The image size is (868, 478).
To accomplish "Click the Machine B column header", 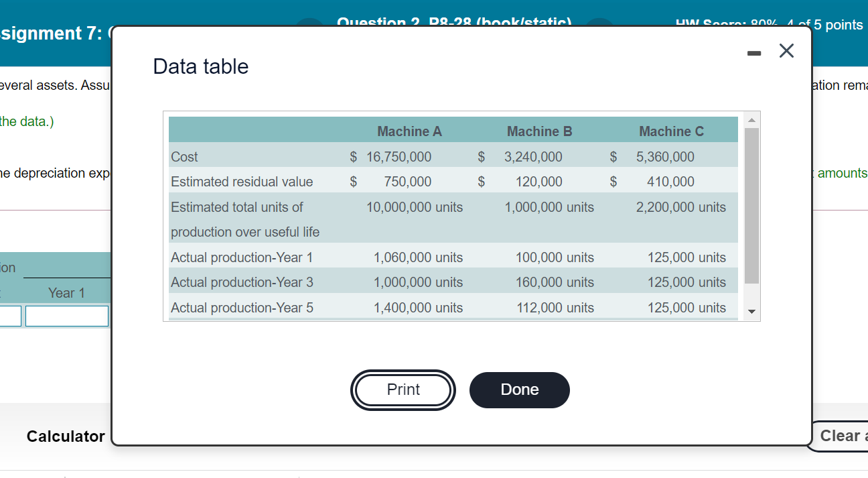I will click(540, 131).
